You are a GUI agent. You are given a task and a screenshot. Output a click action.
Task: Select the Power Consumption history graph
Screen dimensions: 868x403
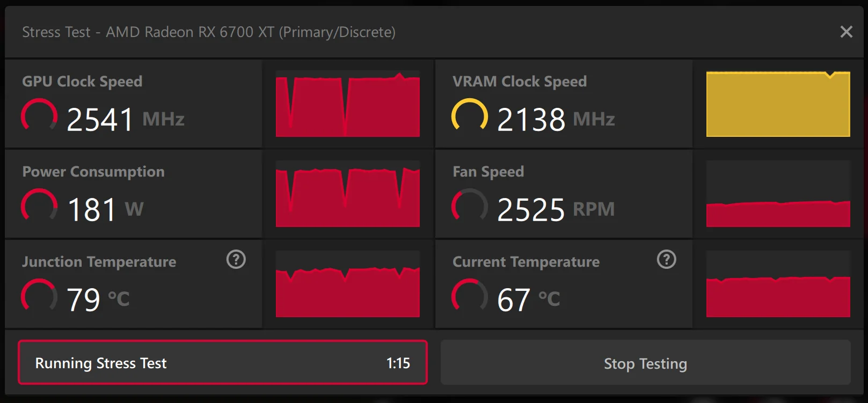click(348, 195)
